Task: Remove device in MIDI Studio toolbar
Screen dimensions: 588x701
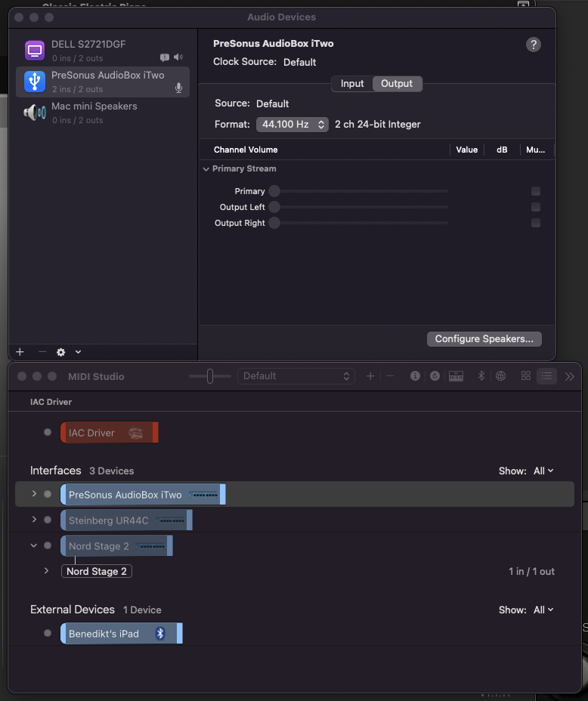Action: pyautogui.click(x=390, y=376)
